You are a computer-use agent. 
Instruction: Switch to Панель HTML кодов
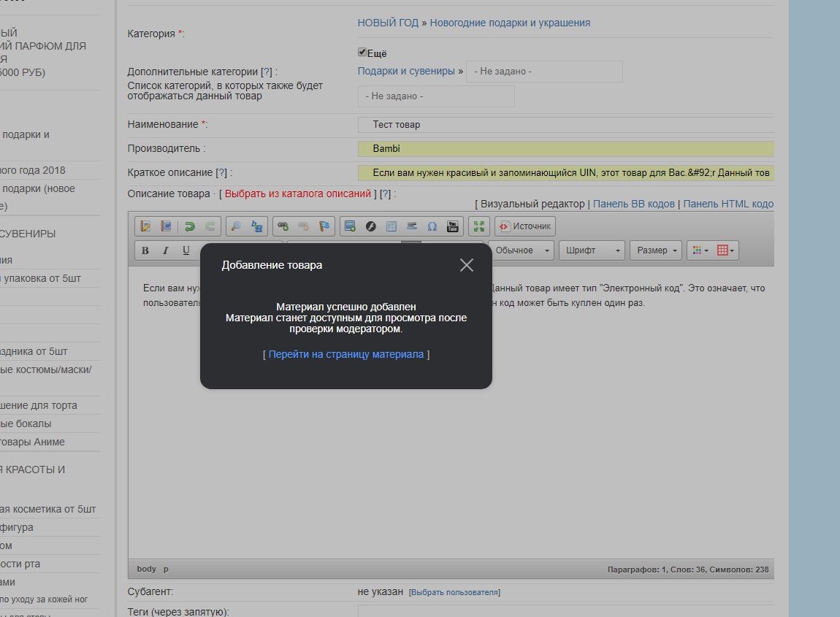pos(728,204)
